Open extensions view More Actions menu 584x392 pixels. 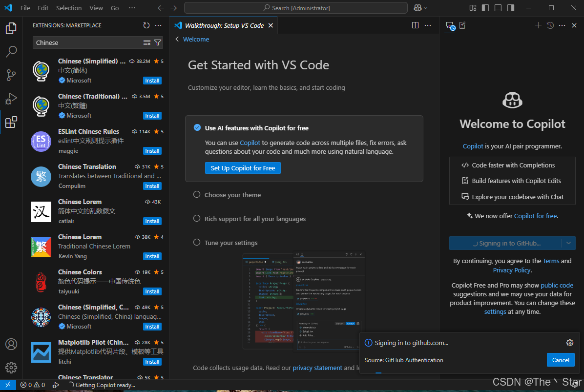pyautogui.click(x=158, y=25)
